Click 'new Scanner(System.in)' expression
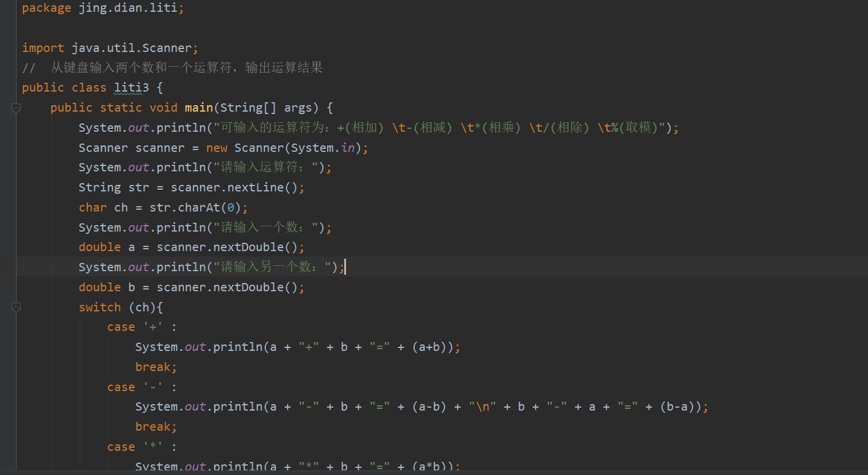The width and height of the screenshot is (868, 475). [283, 148]
